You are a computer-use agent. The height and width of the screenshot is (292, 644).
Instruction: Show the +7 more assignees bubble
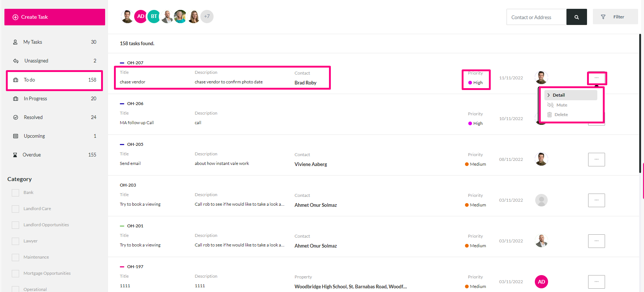pyautogui.click(x=207, y=17)
